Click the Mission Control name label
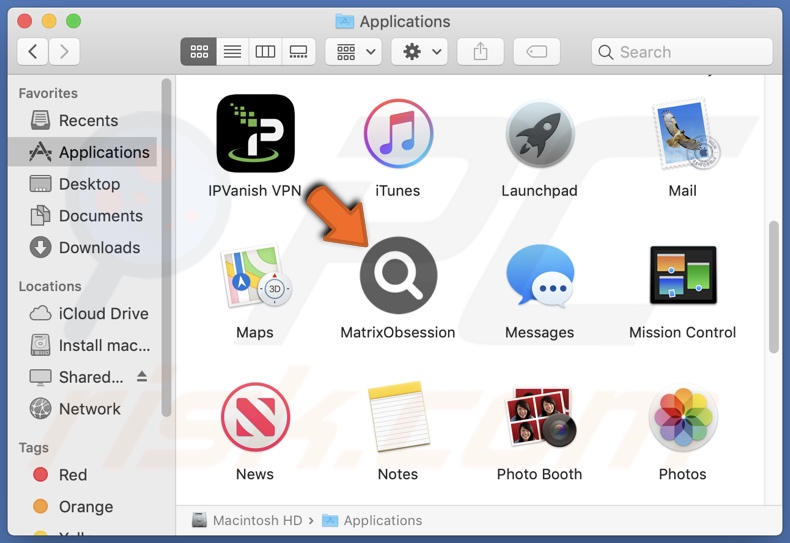This screenshot has width=790, height=543. pyautogui.click(x=683, y=332)
